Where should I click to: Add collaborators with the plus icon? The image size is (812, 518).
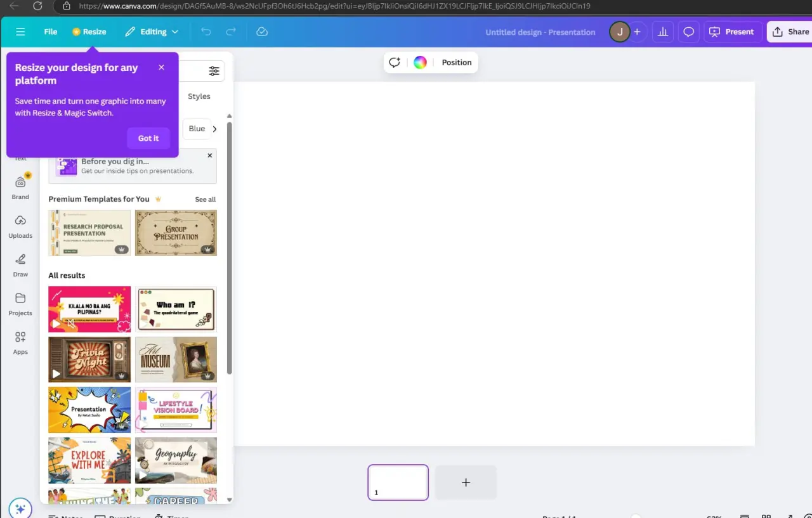click(x=637, y=32)
